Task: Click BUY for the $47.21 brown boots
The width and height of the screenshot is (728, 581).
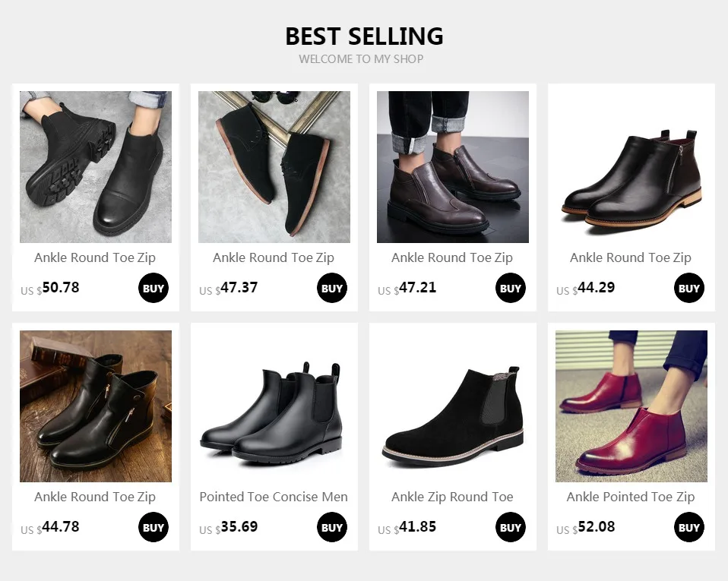Action: 510,288
